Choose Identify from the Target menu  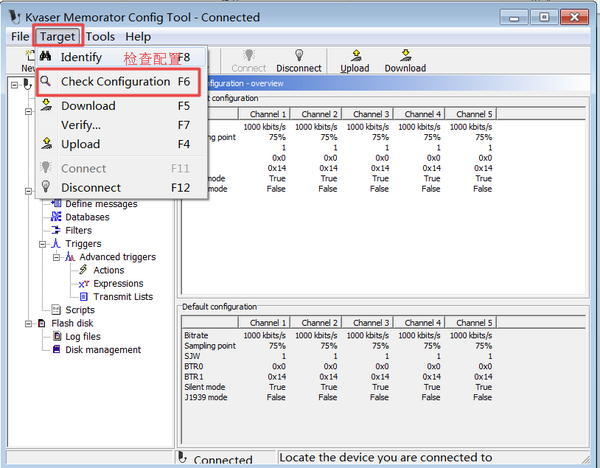[122, 57]
